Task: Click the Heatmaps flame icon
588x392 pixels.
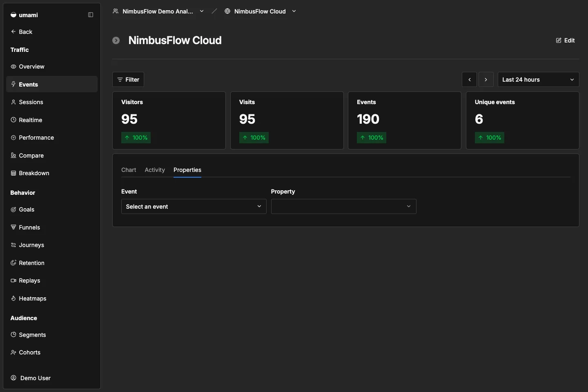Action: click(x=13, y=298)
